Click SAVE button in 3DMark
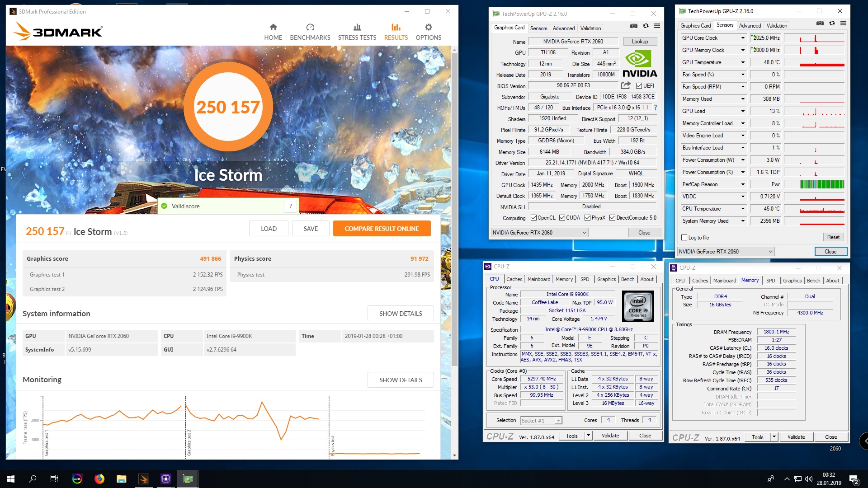This screenshot has height=488, width=868. (x=311, y=229)
